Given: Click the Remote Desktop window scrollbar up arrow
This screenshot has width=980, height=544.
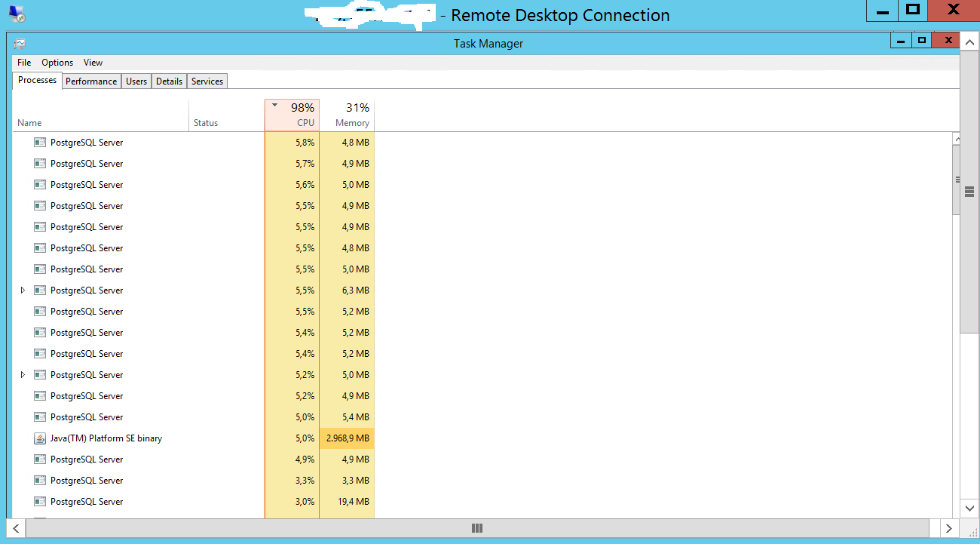Looking at the screenshot, I should tap(969, 42).
